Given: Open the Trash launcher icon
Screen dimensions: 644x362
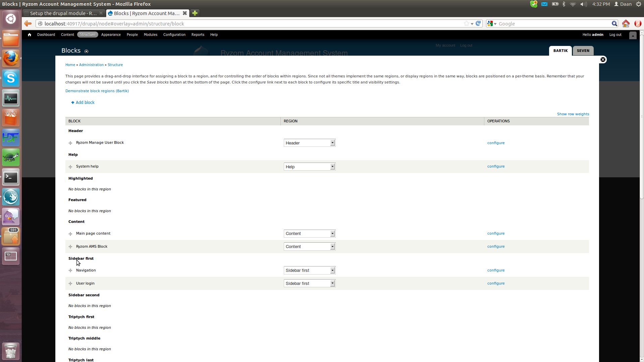Looking at the screenshot, I should [x=11, y=351].
